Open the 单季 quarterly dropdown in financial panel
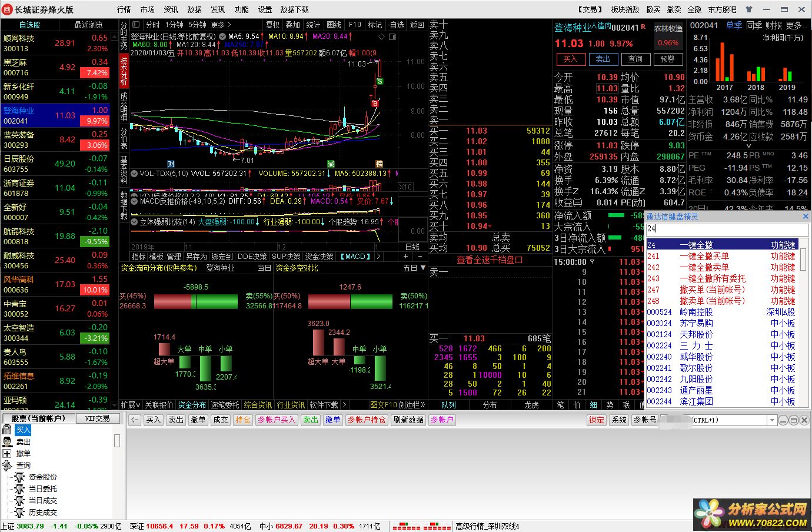Screen dimensions: 812x532 tap(734, 25)
